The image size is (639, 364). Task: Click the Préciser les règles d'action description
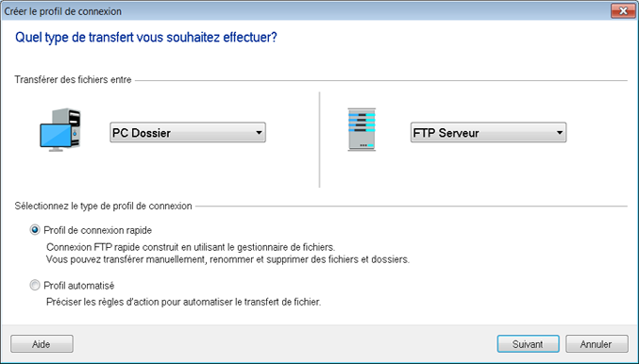click(183, 302)
